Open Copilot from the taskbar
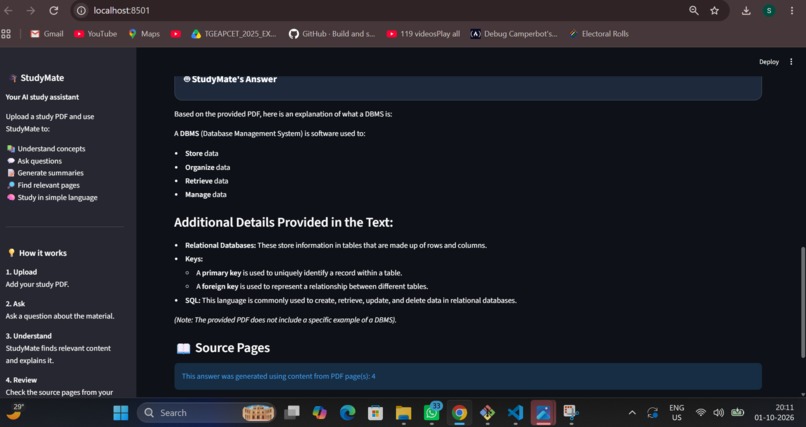This screenshot has width=806, height=427. (320, 413)
